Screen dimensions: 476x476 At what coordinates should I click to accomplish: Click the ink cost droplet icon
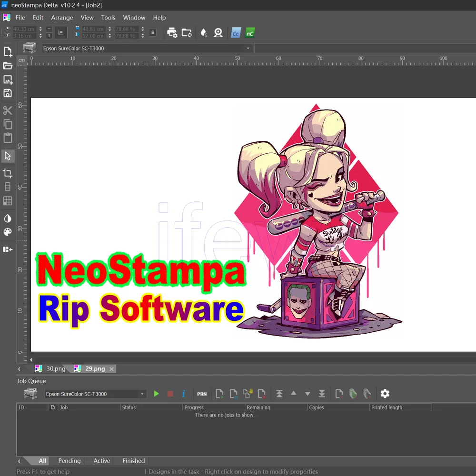[x=203, y=32]
